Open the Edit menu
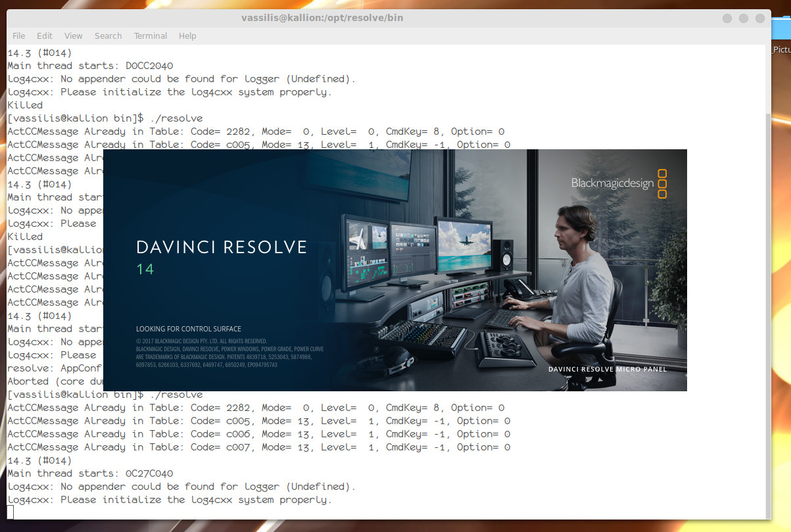This screenshot has height=532, width=791. click(x=45, y=36)
